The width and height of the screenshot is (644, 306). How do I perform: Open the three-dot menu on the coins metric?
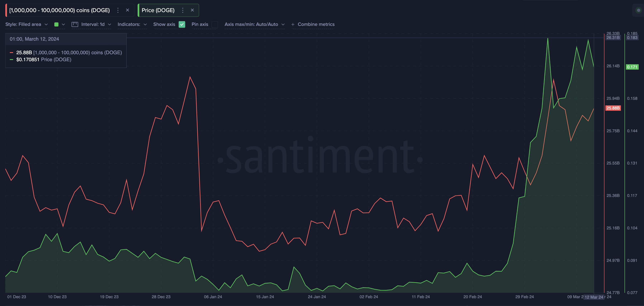tap(118, 10)
